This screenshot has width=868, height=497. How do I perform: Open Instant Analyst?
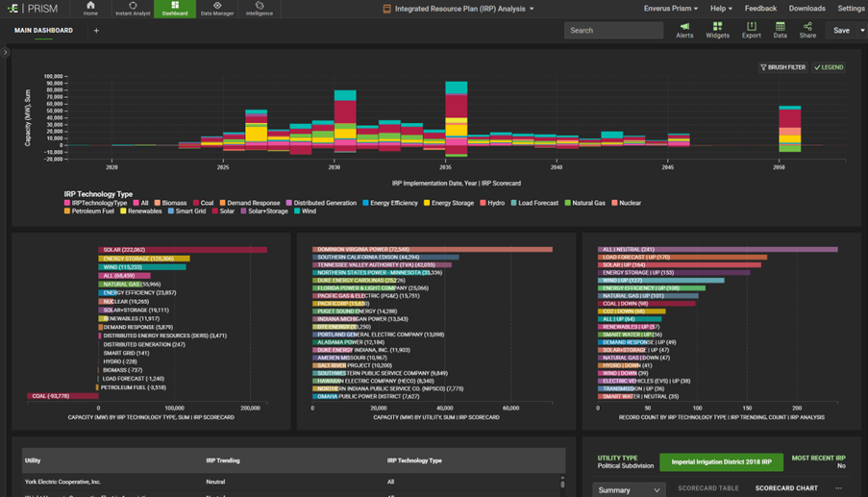coord(133,9)
